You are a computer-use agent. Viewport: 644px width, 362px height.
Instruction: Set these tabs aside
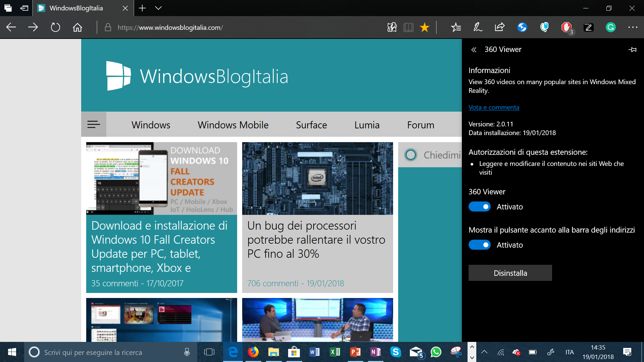click(24, 8)
